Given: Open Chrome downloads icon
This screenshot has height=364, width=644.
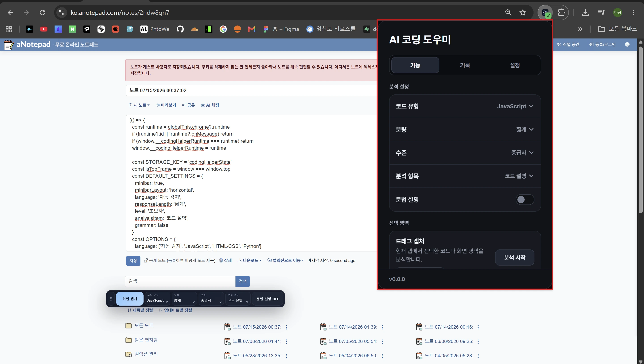Looking at the screenshot, I should tap(585, 13).
